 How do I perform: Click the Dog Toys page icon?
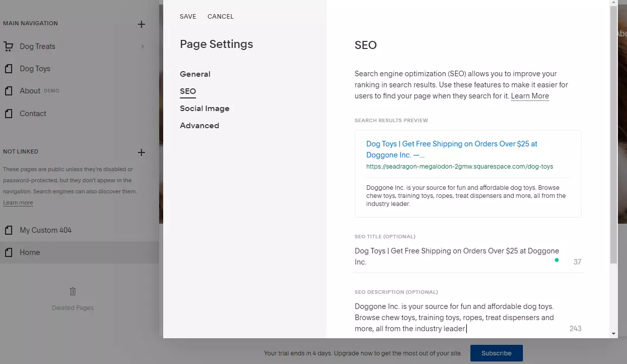(x=8, y=69)
